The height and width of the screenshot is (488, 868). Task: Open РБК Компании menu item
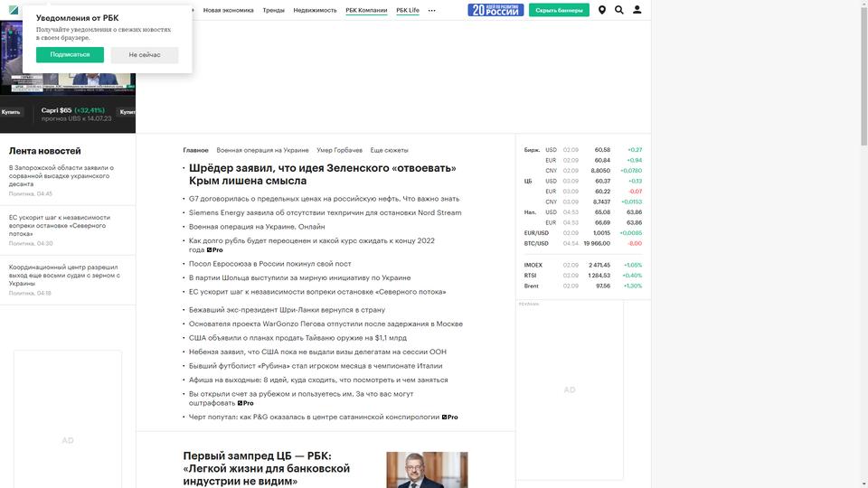tap(366, 11)
